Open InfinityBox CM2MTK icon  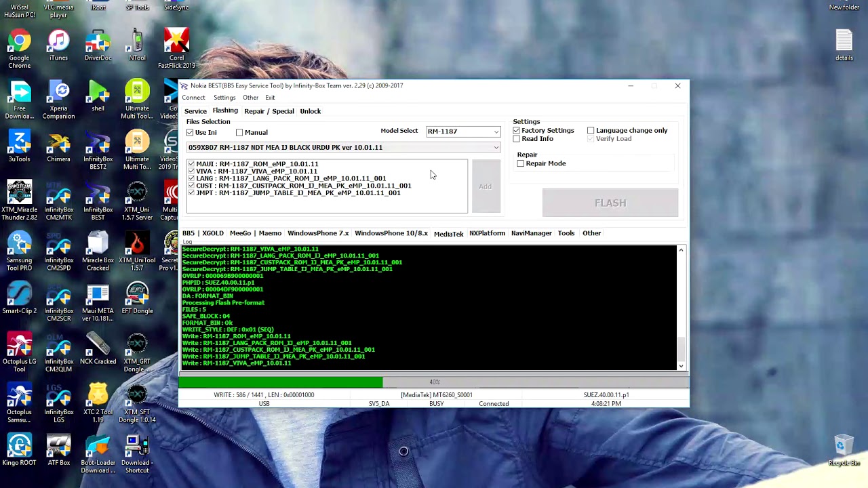58,201
